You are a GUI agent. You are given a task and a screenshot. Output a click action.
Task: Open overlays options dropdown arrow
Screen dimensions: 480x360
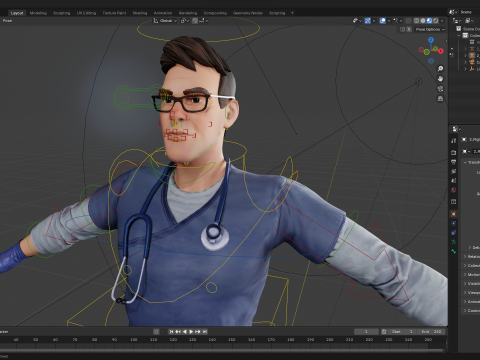389,21
